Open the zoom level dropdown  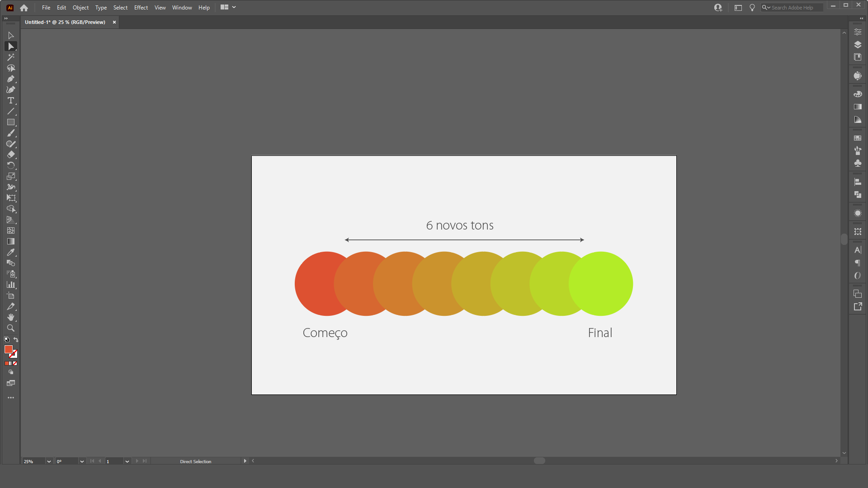tap(49, 461)
